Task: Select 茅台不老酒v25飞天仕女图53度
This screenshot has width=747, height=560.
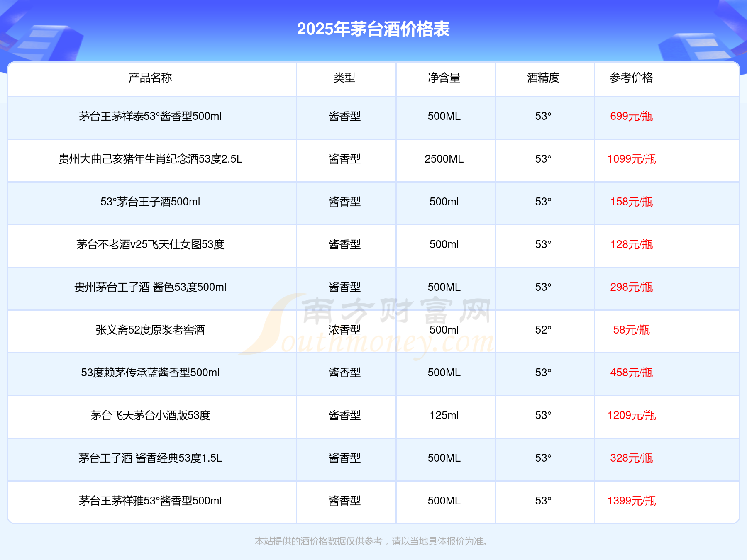Action: (150, 244)
